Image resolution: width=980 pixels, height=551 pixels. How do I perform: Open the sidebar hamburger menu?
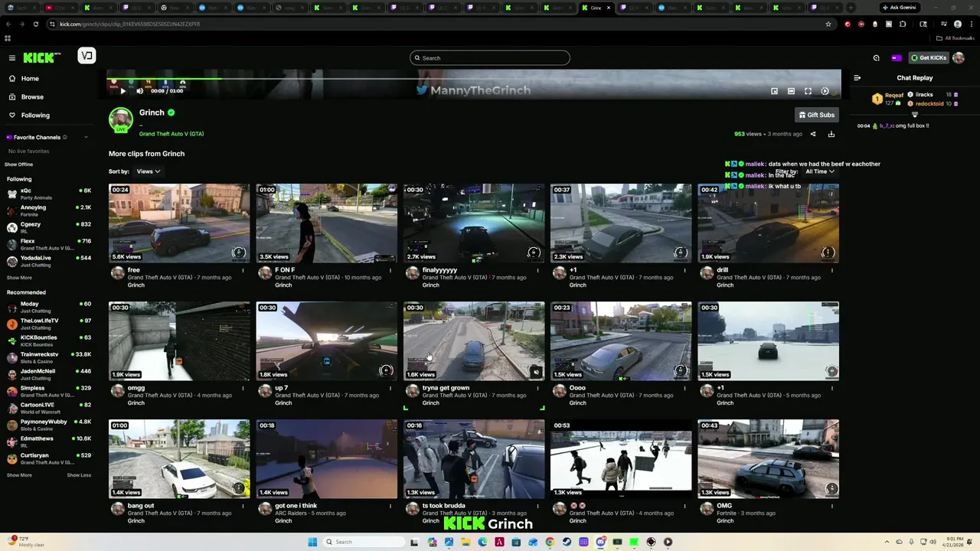[12, 58]
